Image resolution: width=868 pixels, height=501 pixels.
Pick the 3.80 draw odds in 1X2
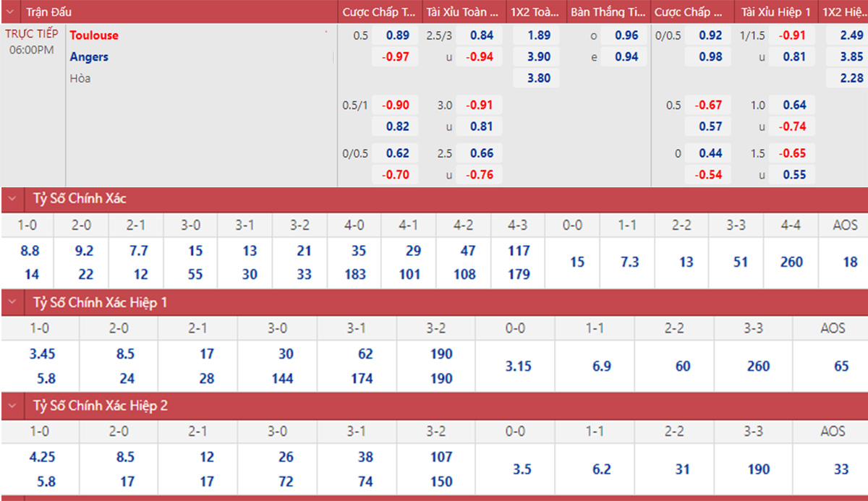coord(538,78)
